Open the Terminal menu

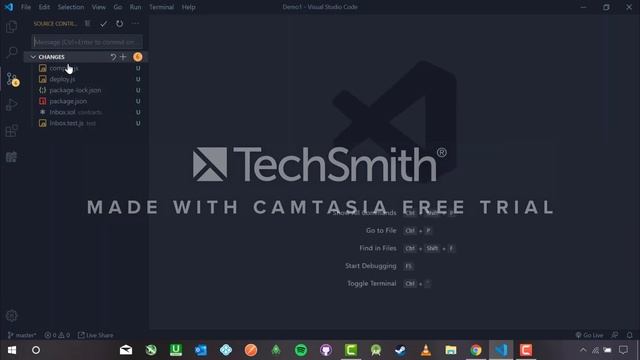click(x=161, y=7)
